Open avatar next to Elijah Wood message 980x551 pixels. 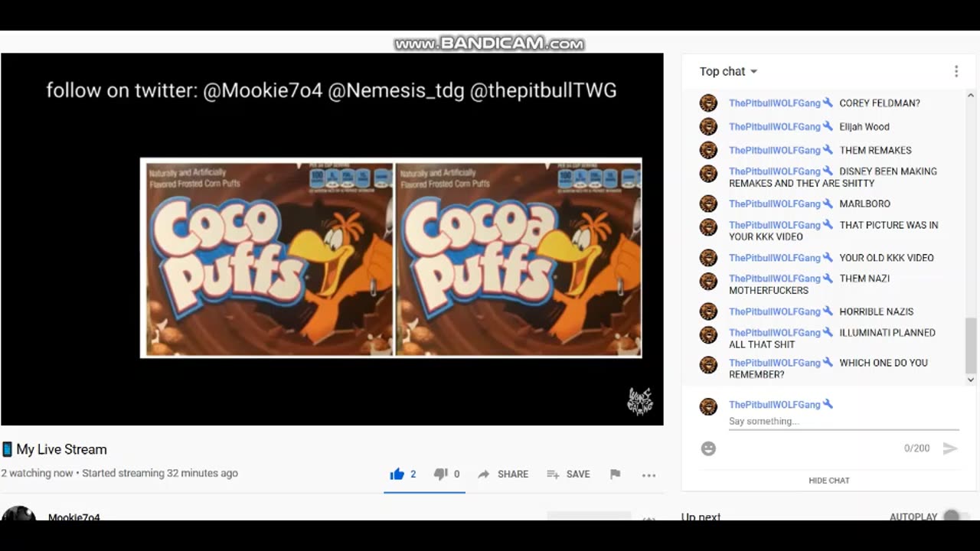coord(708,126)
